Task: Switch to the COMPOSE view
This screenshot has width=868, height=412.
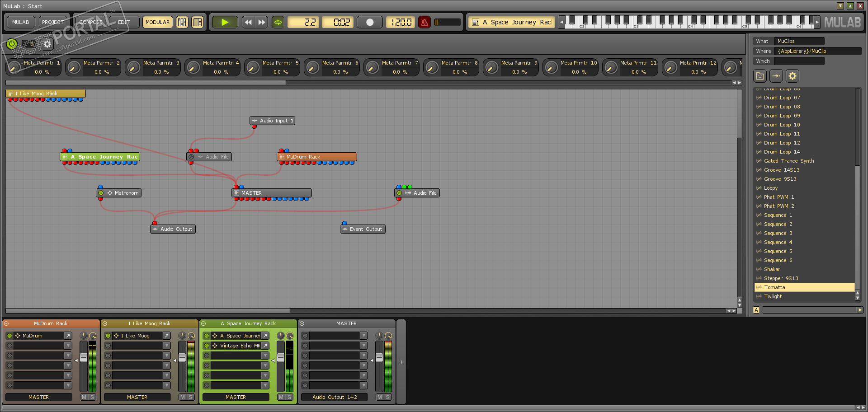Action: 90,22
